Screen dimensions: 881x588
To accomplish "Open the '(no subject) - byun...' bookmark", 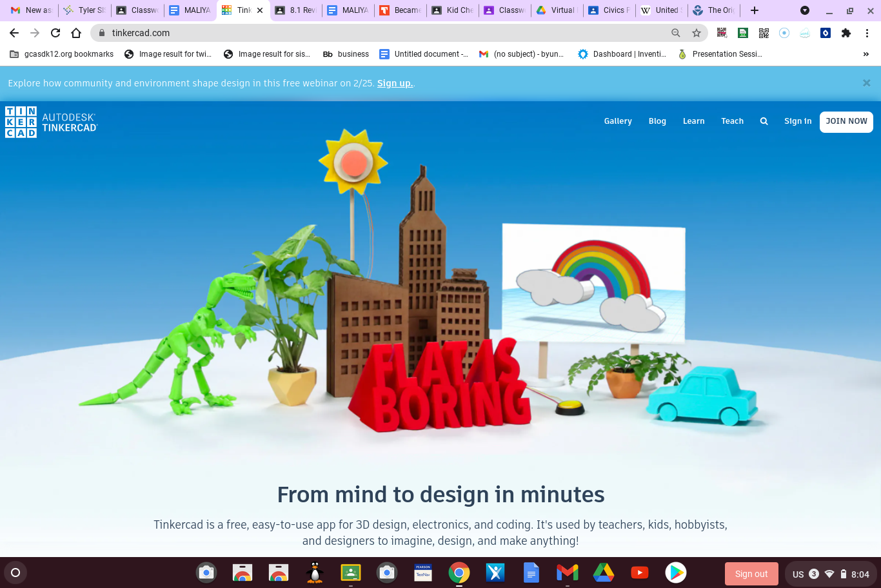I will pos(521,54).
